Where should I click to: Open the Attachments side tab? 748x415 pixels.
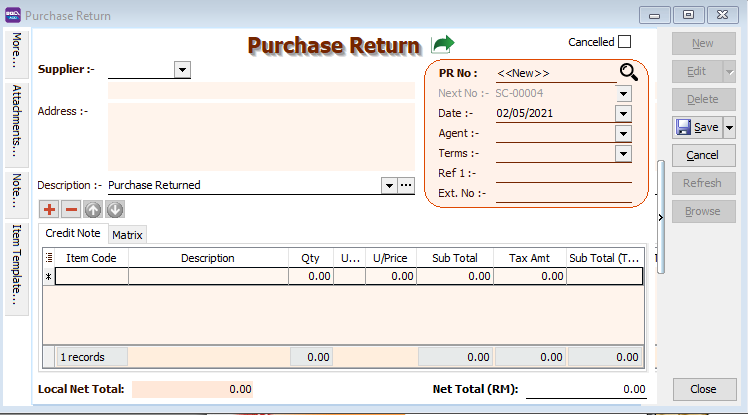[x=17, y=121]
